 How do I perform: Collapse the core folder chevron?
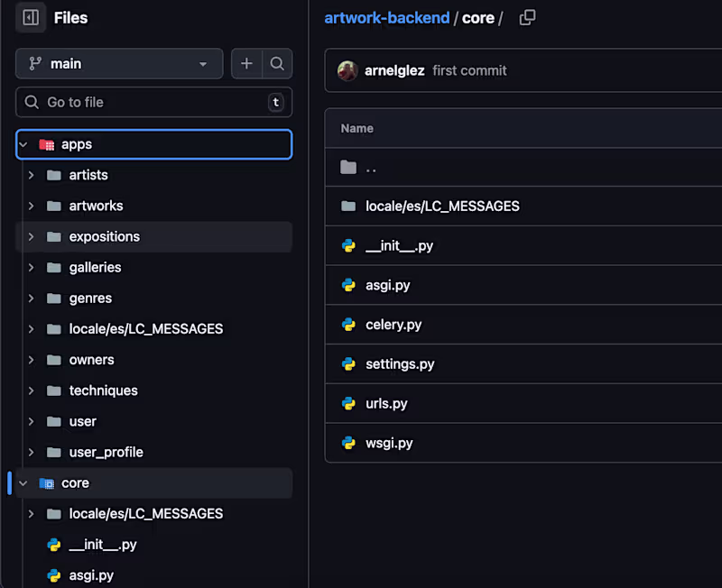24,483
